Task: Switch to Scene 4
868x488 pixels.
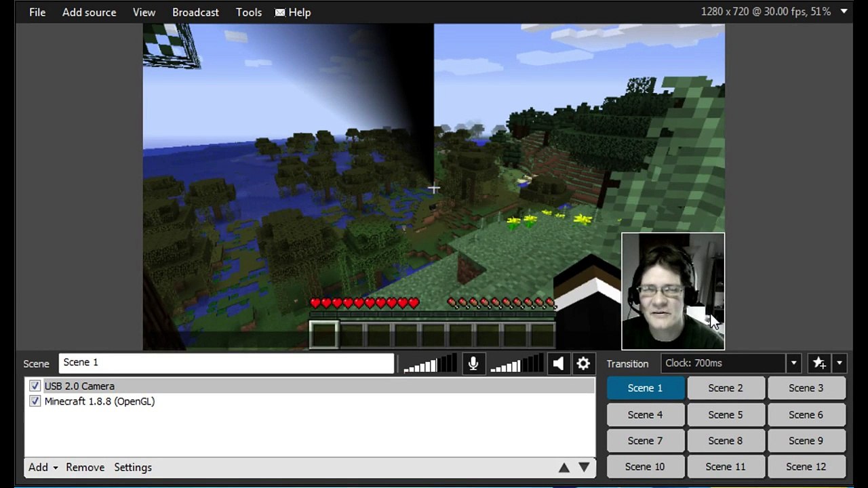Action: tap(645, 414)
